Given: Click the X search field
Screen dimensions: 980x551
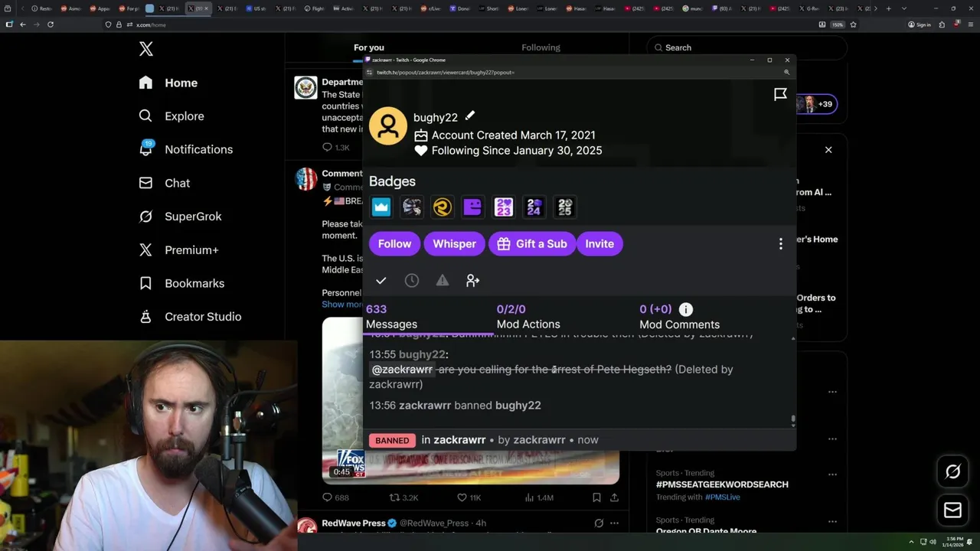Looking at the screenshot, I should click(x=746, y=47).
